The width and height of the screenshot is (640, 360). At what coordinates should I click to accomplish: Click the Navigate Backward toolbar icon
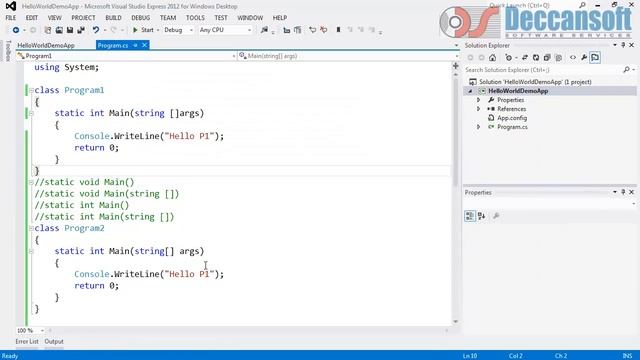pyautogui.click(x=16, y=30)
